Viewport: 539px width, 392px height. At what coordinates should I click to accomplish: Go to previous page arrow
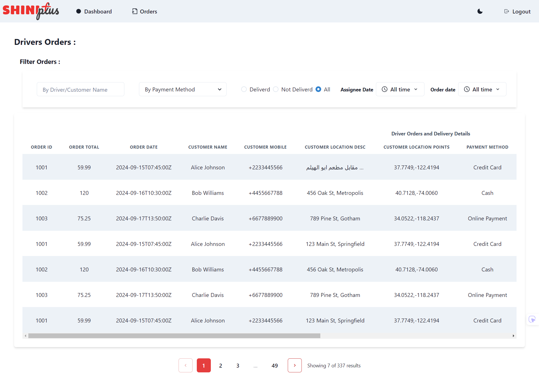click(x=186, y=365)
